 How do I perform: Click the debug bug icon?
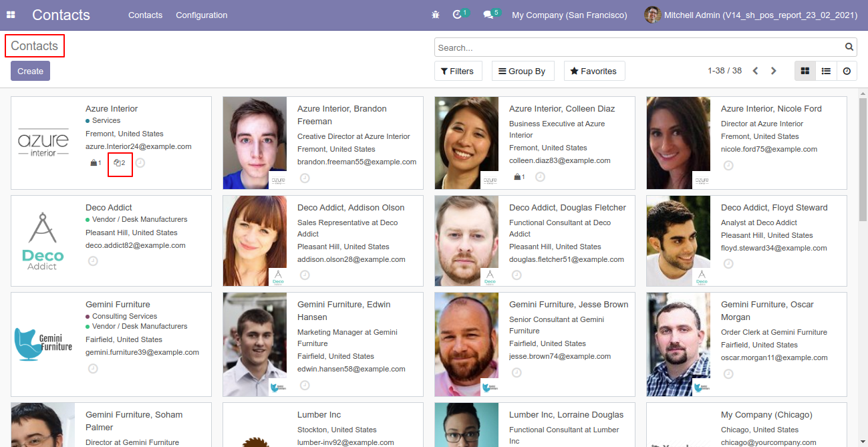coord(436,15)
